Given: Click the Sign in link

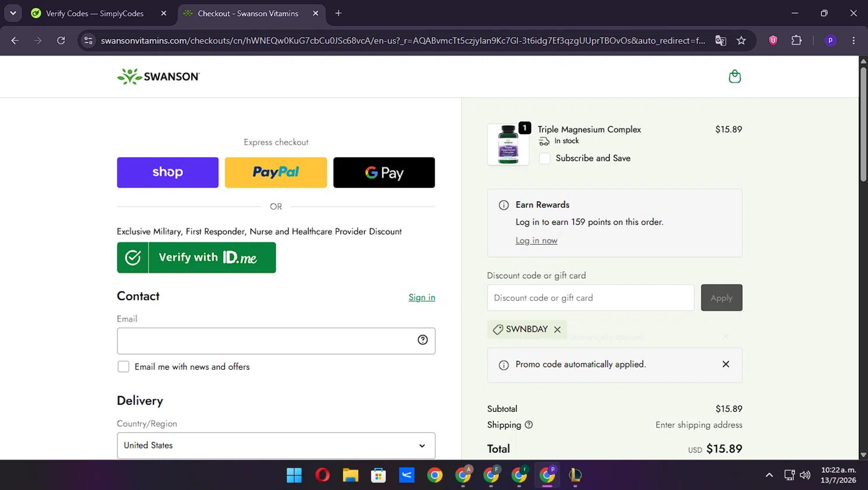Looking at the screenshot, I should coord(422,297).
